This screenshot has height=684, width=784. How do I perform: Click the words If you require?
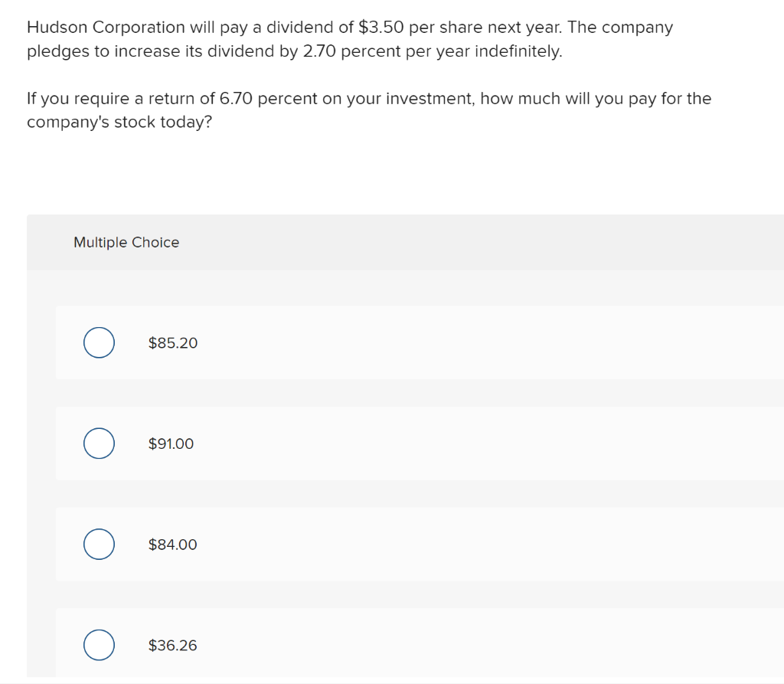(x=79, y=99)
